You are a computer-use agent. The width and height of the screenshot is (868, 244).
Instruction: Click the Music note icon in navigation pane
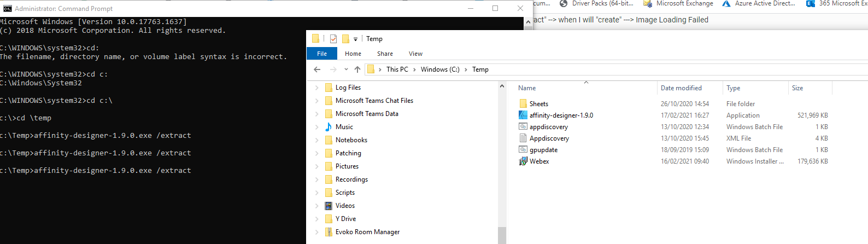click(329, 127)
